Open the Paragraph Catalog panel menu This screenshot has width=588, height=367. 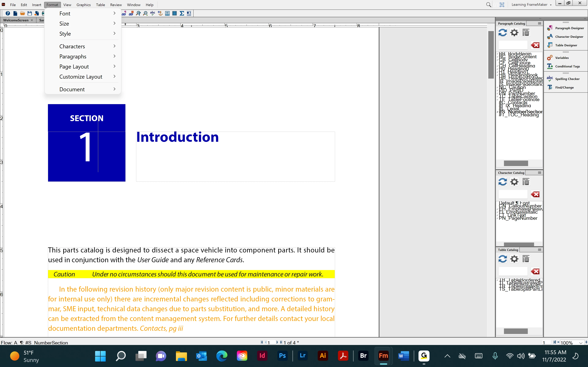(x=539, y=24)
